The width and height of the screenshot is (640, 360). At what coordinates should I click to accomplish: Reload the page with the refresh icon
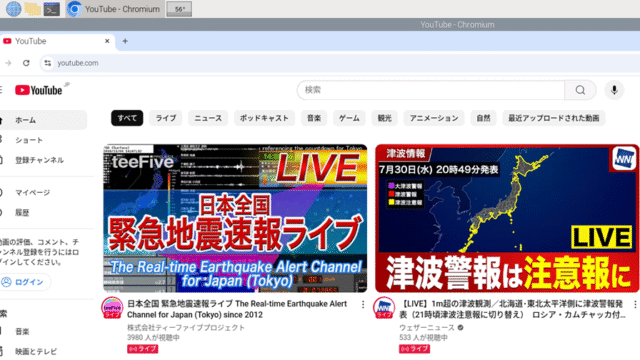[26, 63]
